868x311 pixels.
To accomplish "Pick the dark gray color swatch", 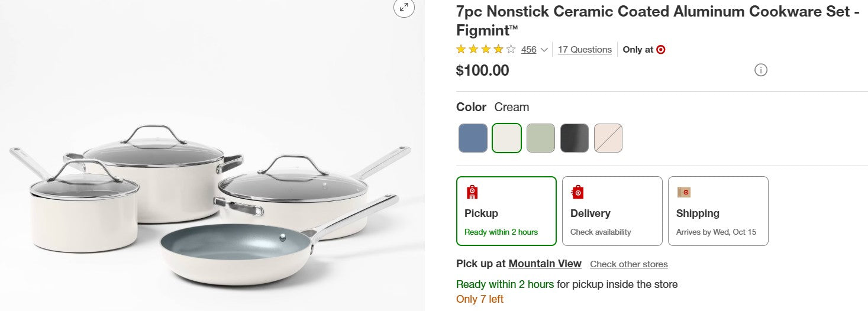I will tap(575, 138).
